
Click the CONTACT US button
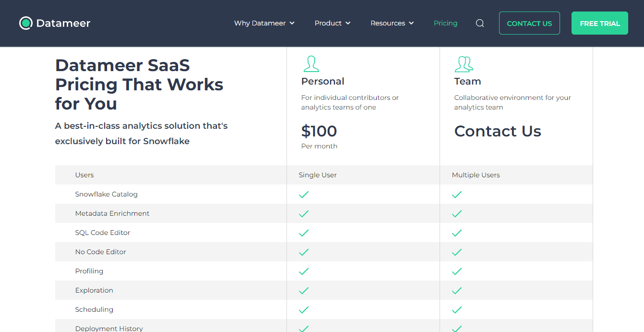pos(529,23)
